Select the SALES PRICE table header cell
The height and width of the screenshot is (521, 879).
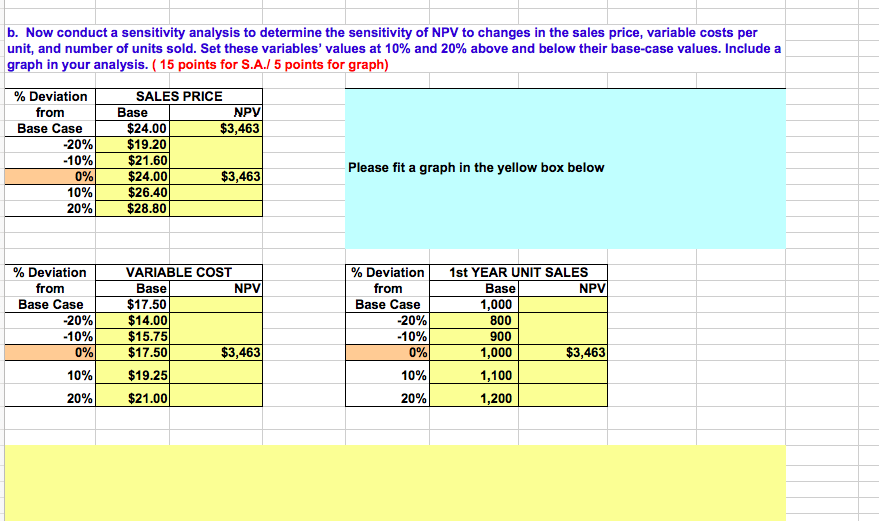[179, 96]
